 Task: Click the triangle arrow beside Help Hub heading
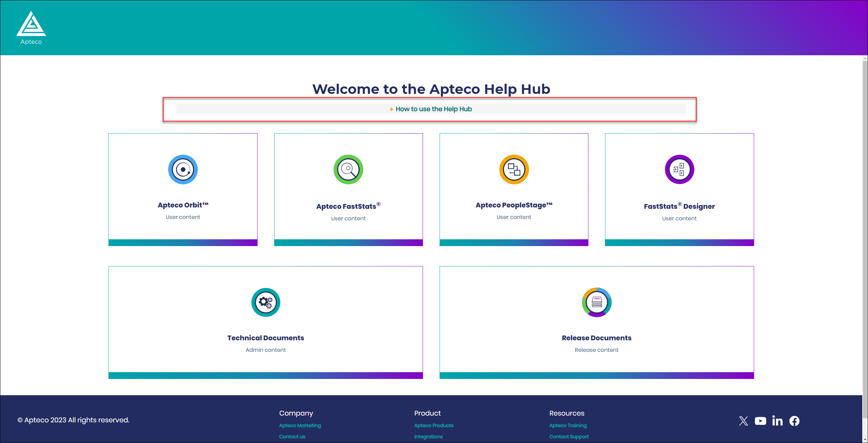(x=392, y=109)
